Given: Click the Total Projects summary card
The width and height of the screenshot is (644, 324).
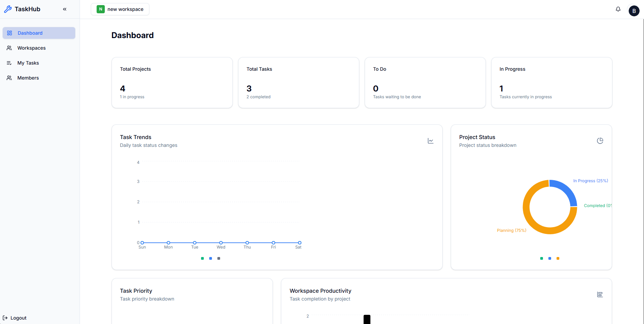Looking at the screenshot, I should (x=172, y=82).
